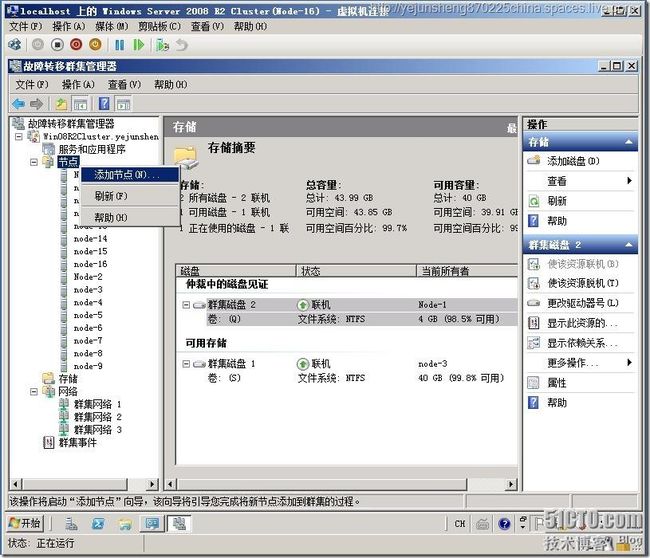
Task: Click the blue Back arrow in cluster manager
Action: 19,104
